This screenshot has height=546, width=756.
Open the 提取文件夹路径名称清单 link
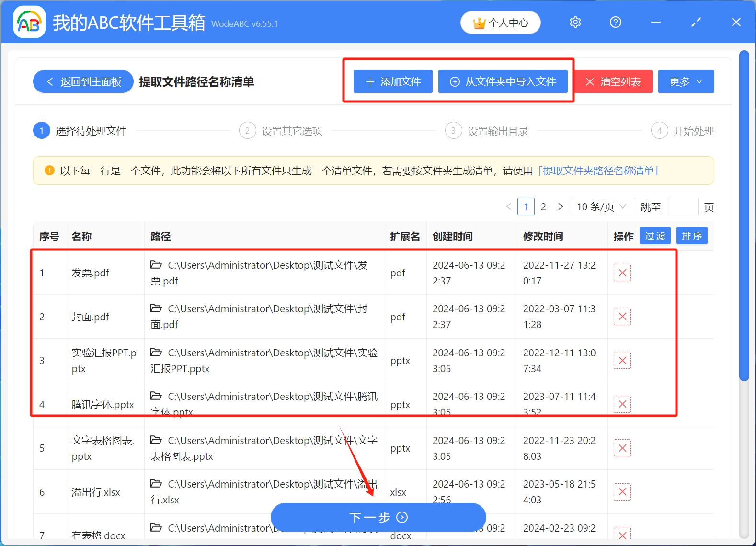pyautogui.click(x=598, y=171)
